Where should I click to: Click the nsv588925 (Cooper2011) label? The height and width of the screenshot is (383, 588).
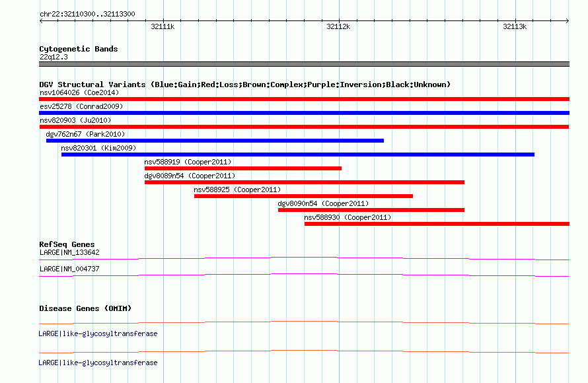click(x=237, y=190)
